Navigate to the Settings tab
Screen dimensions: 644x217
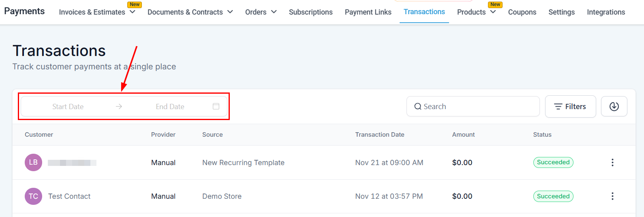coord(561,12)
